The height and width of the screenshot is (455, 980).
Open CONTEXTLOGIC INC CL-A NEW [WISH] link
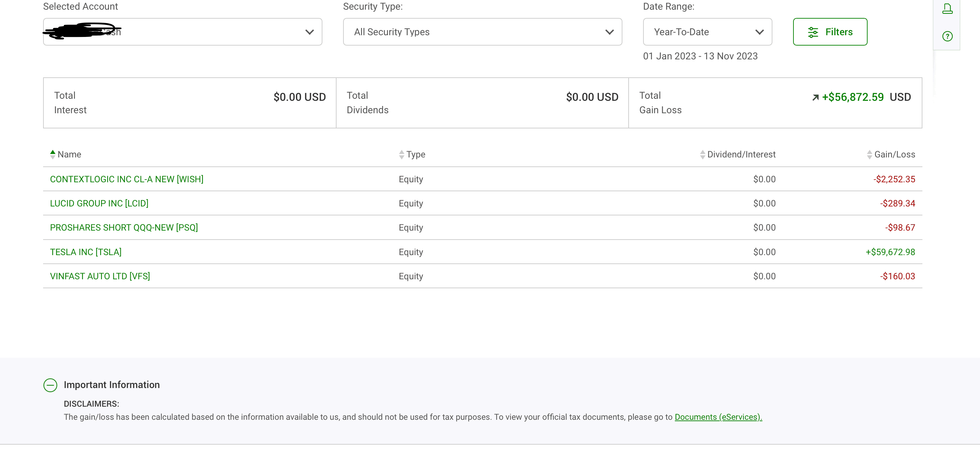point(127,179)
